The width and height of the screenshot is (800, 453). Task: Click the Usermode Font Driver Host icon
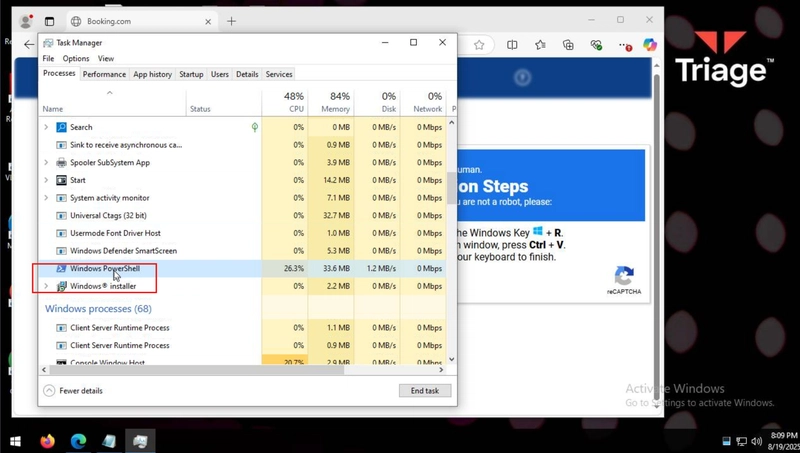(x=61, y=233)
